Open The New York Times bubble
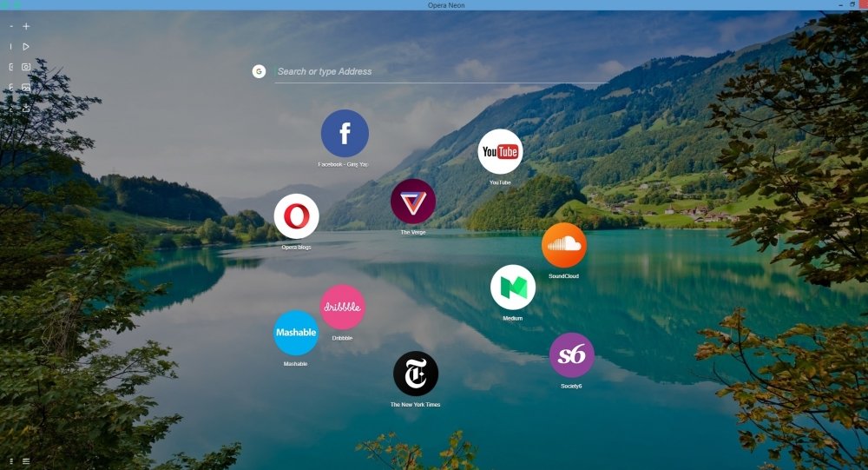Viewport: 868px width, 470px height. 415,374
